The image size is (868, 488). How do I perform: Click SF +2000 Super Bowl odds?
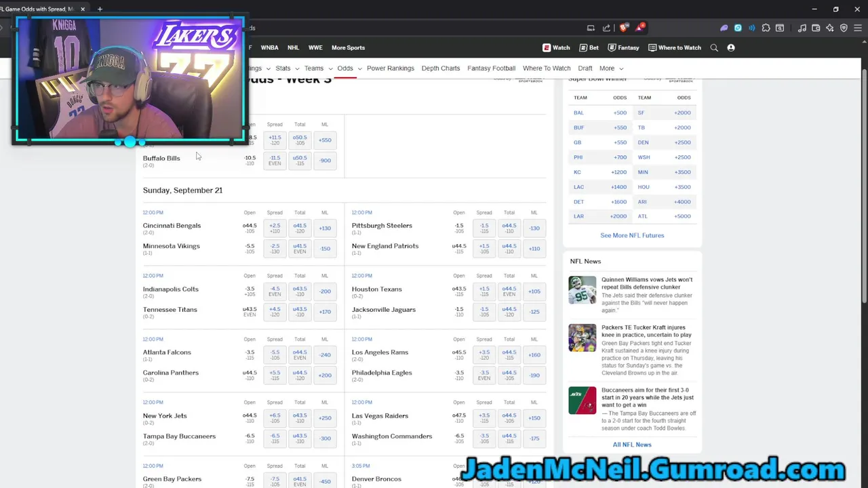(682, 113)
